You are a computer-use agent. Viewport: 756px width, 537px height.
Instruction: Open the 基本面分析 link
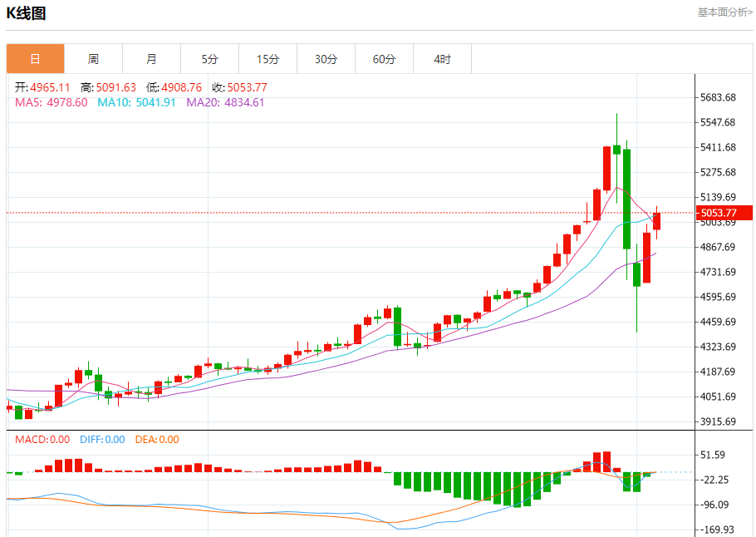724,12
